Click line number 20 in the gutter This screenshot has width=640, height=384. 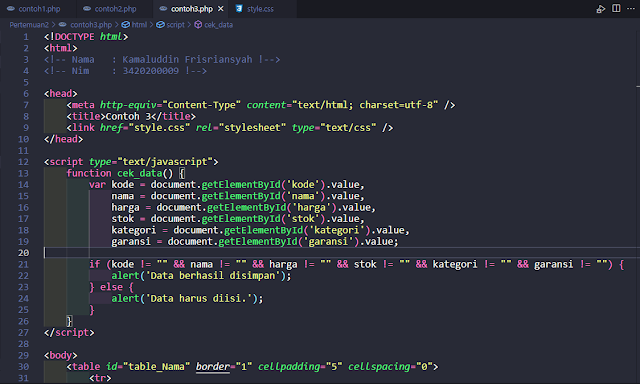[23, 253]
